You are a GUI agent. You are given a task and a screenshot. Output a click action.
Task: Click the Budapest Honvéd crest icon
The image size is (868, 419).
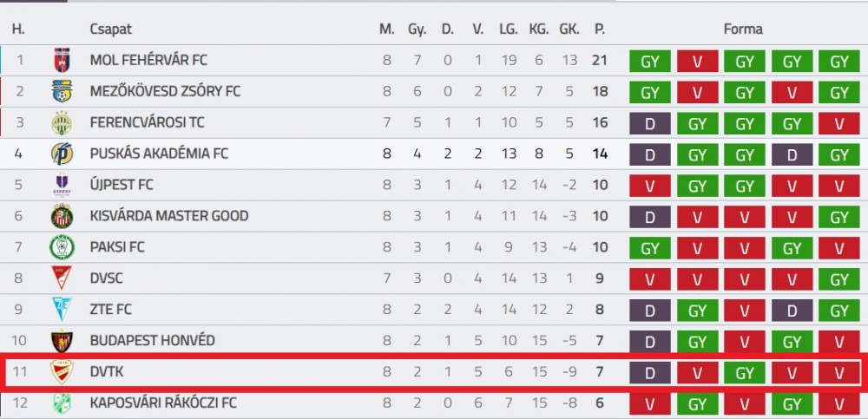click(x=62, y=340)
